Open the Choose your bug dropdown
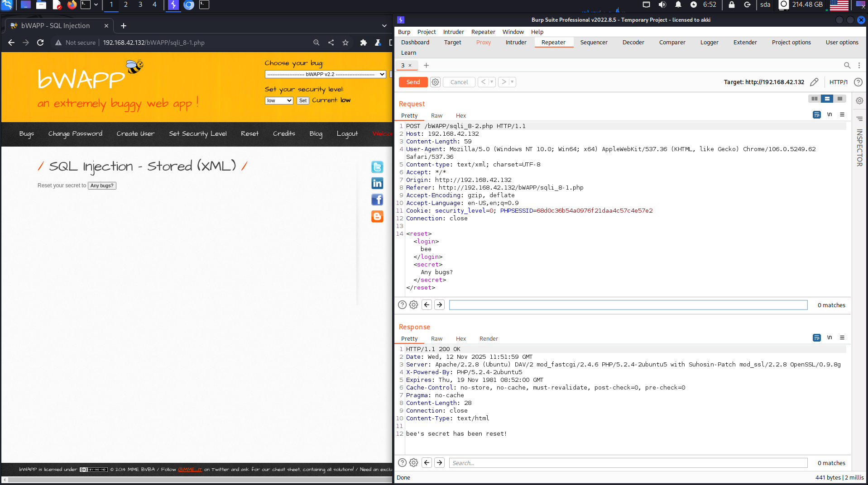Screen dimensions: 868x485 point(325,74)
